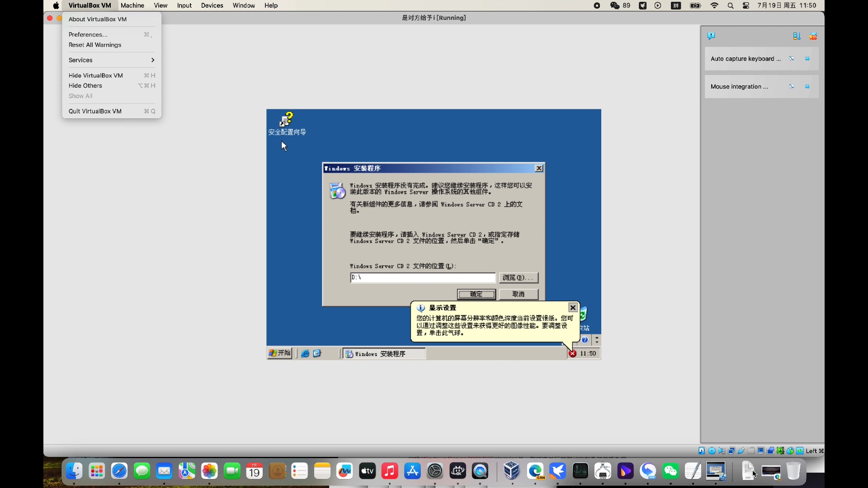868x488 pixels.
Task: Open the View menu
Action: (160, 5)
